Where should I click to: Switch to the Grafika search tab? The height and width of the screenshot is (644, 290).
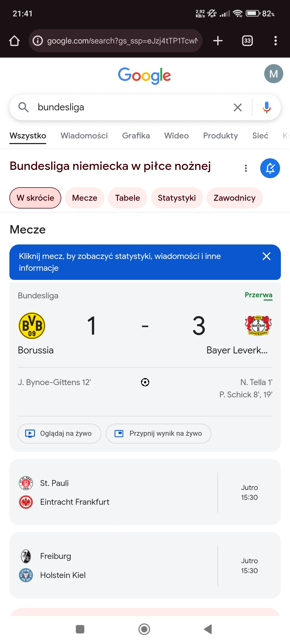click(136, 136)
